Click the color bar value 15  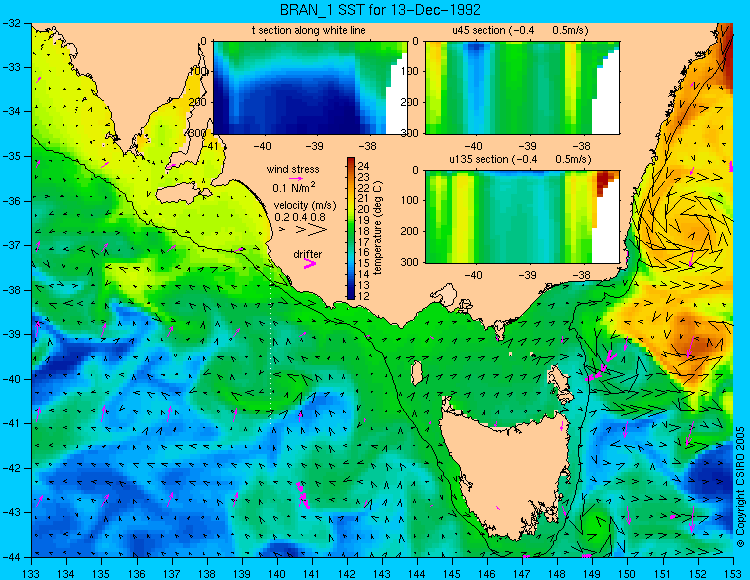pos(363,263)
